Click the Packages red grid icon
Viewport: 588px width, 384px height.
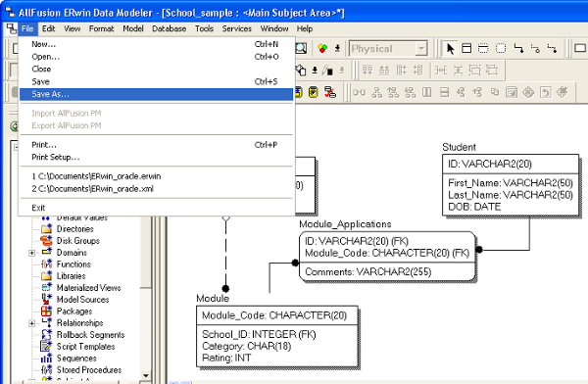[46, 311]
